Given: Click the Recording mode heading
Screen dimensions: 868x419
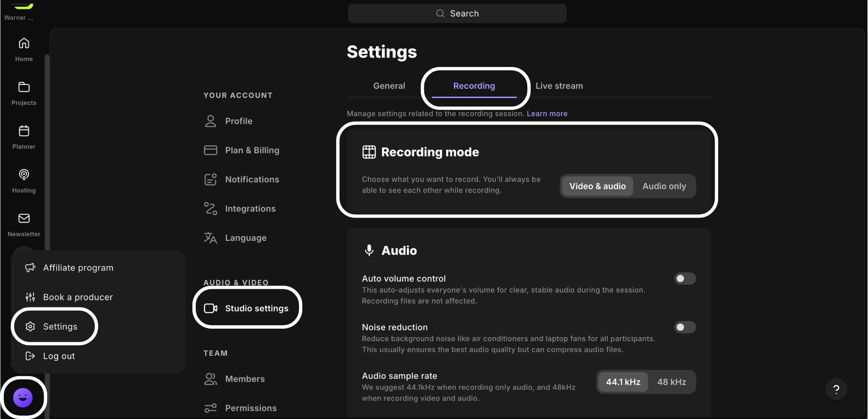Looking at the screenshot, I should coord(430,152).
